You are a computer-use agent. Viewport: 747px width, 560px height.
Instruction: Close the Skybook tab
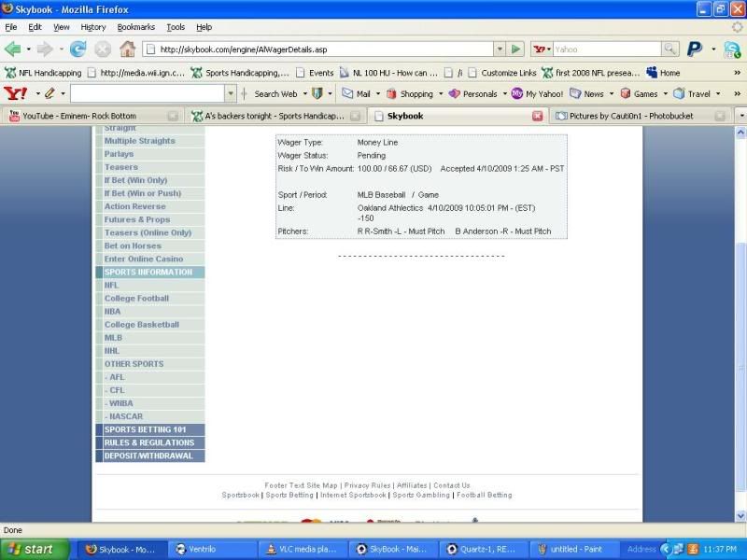pos(537,116)
